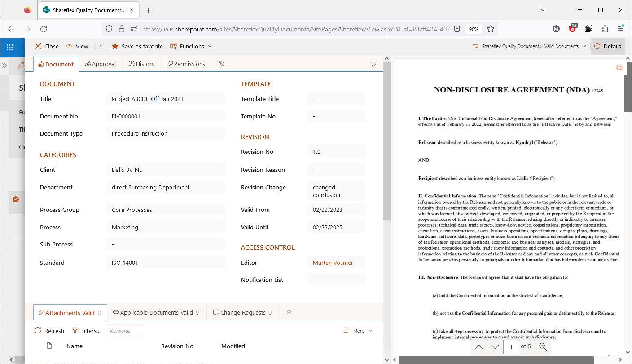
Task: Go back to previous page
Action: pos(11,29)
